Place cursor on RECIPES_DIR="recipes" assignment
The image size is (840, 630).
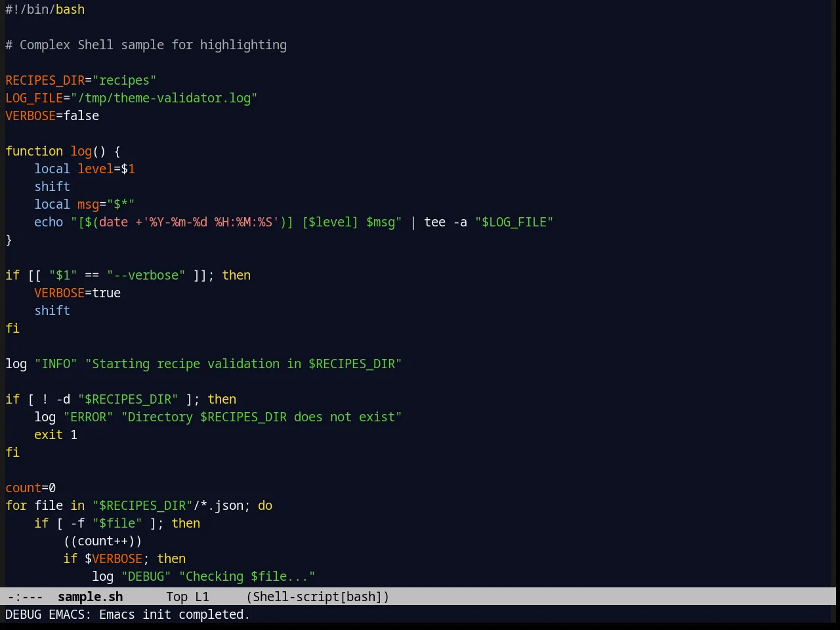81,80
